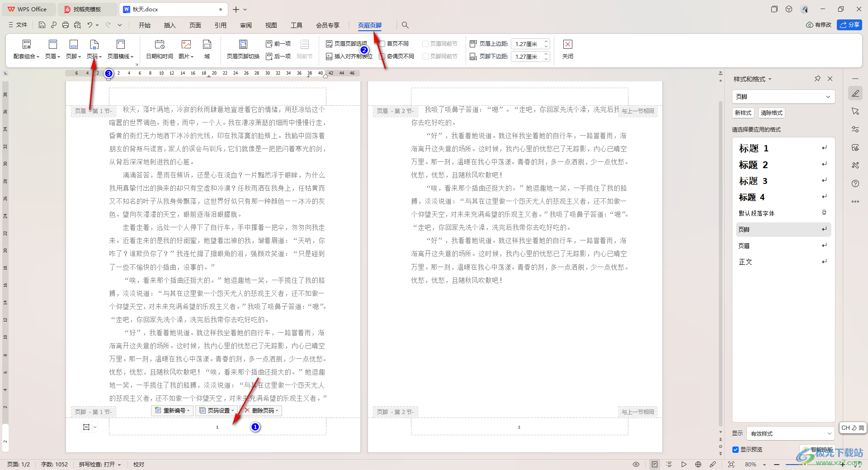Close header and footer editing with 关闭

click(568, 49)
